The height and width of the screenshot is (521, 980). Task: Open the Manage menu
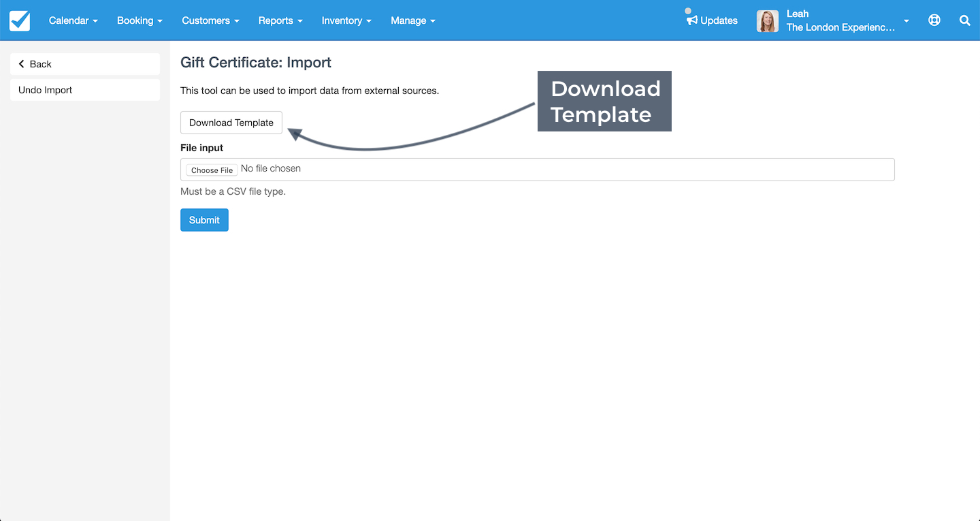[x=413, y=20]
